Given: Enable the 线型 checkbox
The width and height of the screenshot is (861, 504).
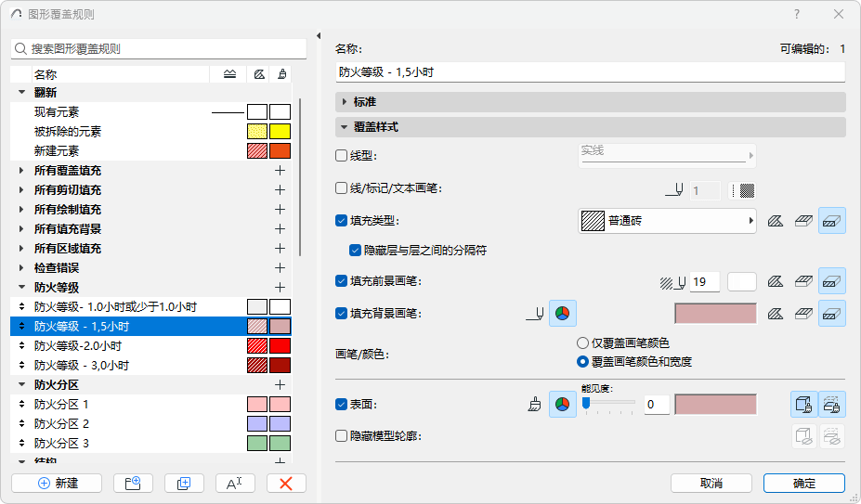Looking at the screenshot, I should click(x=341, y=156).
